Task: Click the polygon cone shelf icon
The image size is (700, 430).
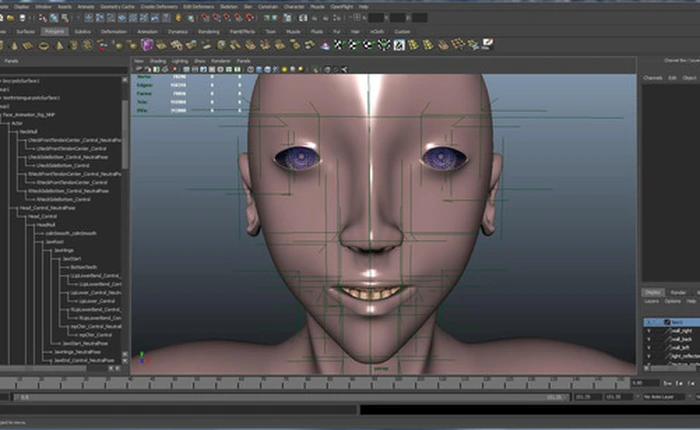Action: click(14, 45)
